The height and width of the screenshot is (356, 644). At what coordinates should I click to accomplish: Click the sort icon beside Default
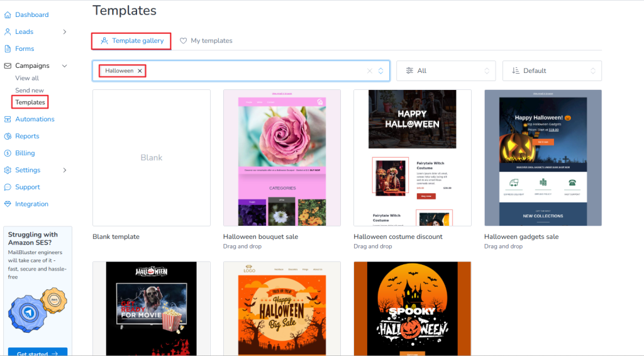tap(516, 70)
